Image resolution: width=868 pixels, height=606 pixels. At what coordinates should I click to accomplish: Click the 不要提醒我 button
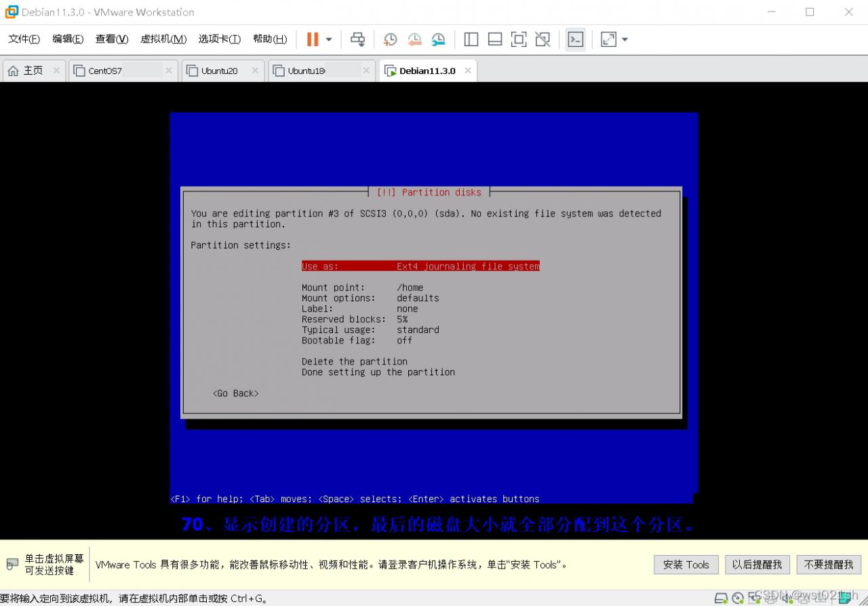click(x=829, y=565)
